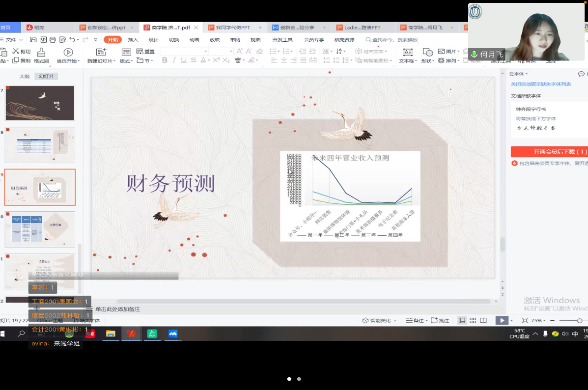Select slide 8 thumbnail in slide panel

point(40,145)
